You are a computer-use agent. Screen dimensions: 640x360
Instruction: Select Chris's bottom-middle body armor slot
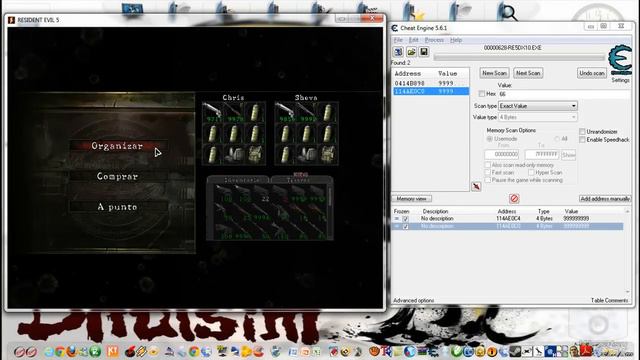pos(234,155)
